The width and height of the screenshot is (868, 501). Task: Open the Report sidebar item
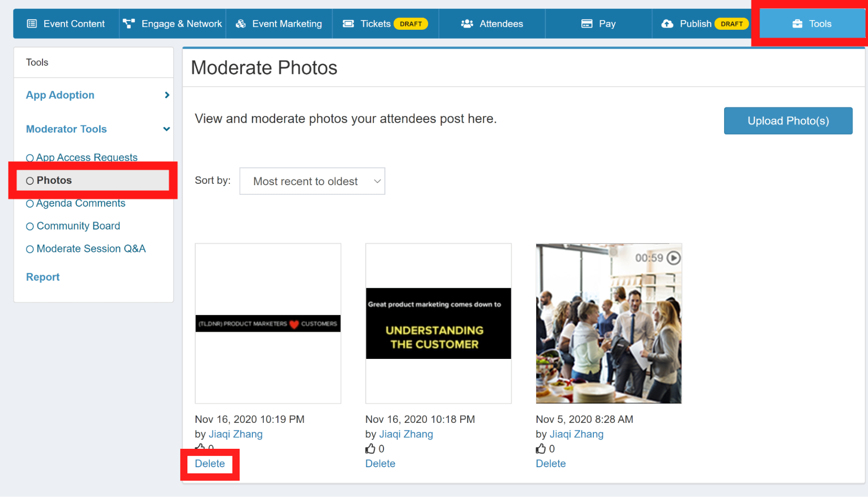pos(43,277)
